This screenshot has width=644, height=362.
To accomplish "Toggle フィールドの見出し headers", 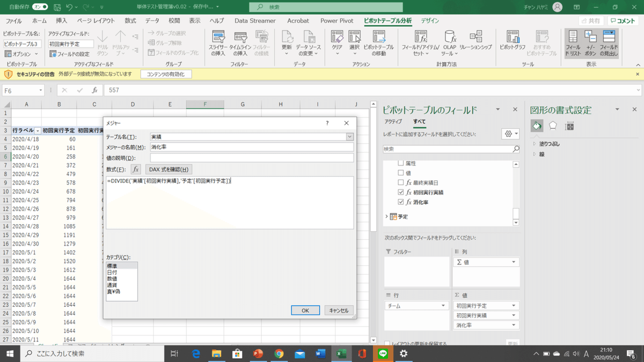I will coord(609,43).
